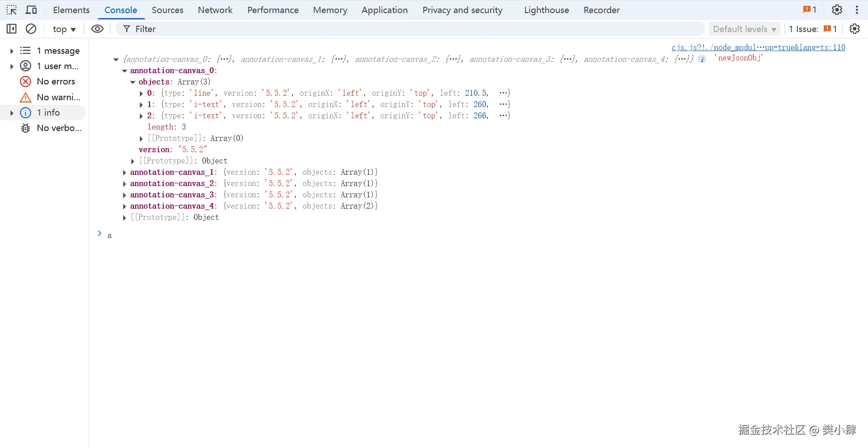Collapse the annotation-canvas_0 node

click(124, 71)
